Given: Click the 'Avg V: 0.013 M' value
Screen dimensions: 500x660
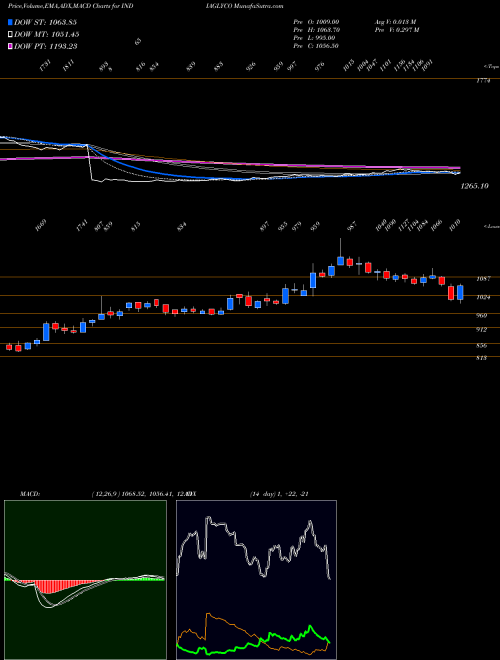Looking at the screenshot, I should [x=395, y=22].
